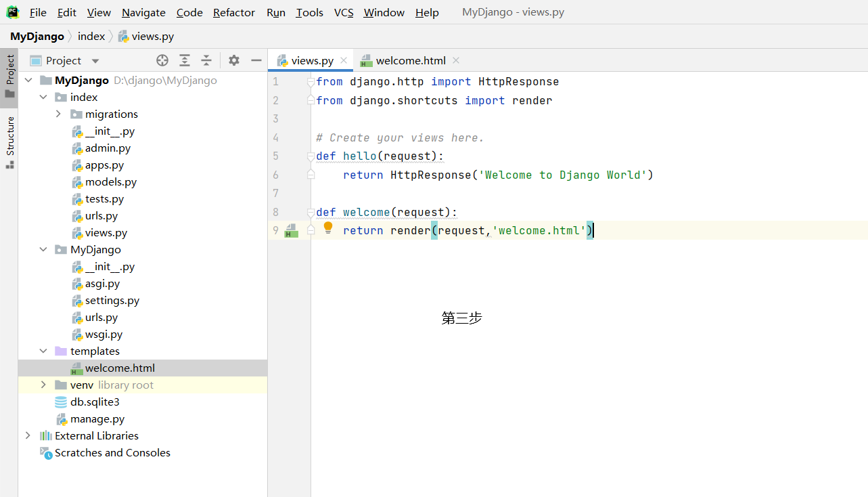The height and width of the screenshot is (497, 868).
Task: Click line number 3 in the gutter
Action: tap(275, 118)
